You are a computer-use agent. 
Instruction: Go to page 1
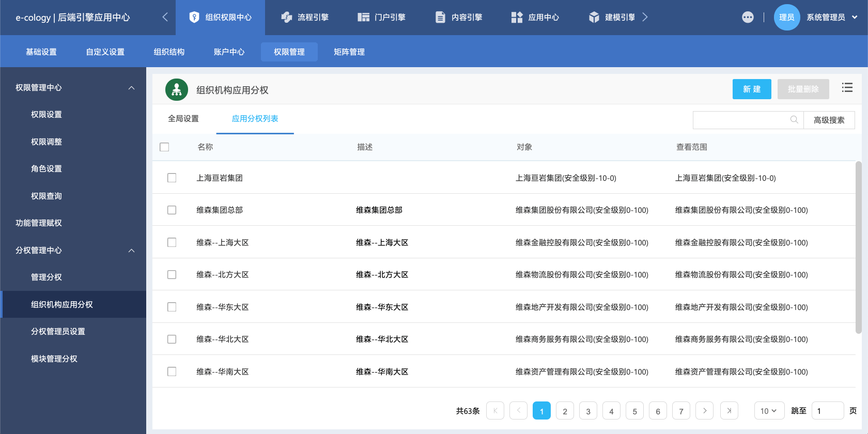point(541,411)
